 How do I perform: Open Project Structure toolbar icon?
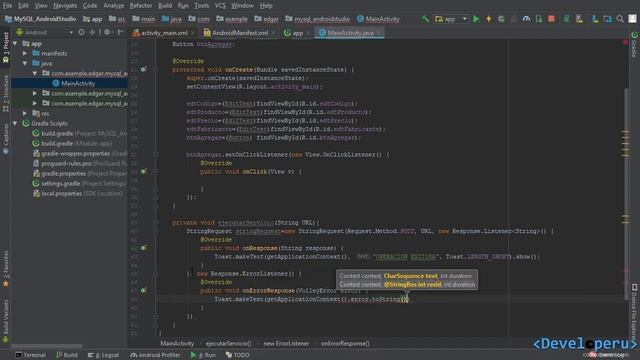607,19
